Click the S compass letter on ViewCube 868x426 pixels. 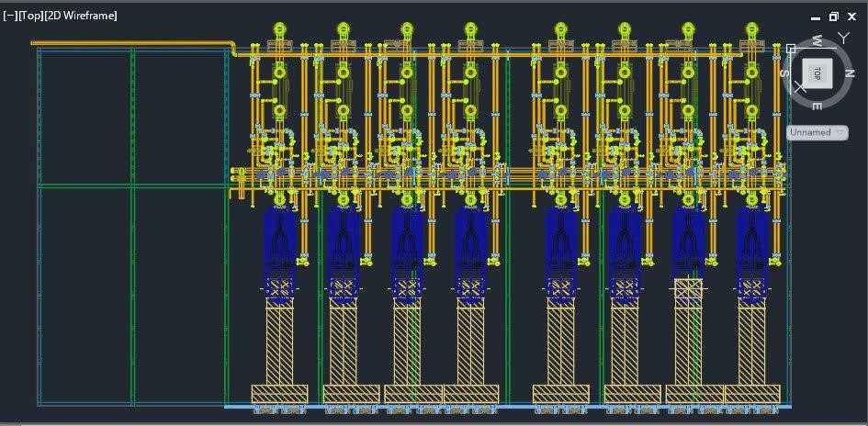[784, 73]
